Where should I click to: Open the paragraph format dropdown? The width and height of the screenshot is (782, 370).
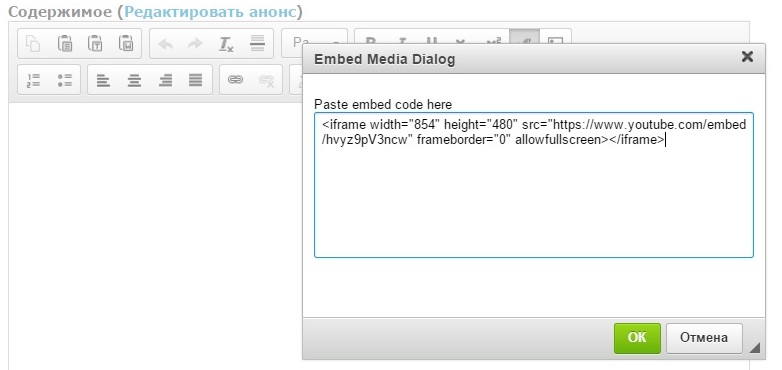click(314, 44)
